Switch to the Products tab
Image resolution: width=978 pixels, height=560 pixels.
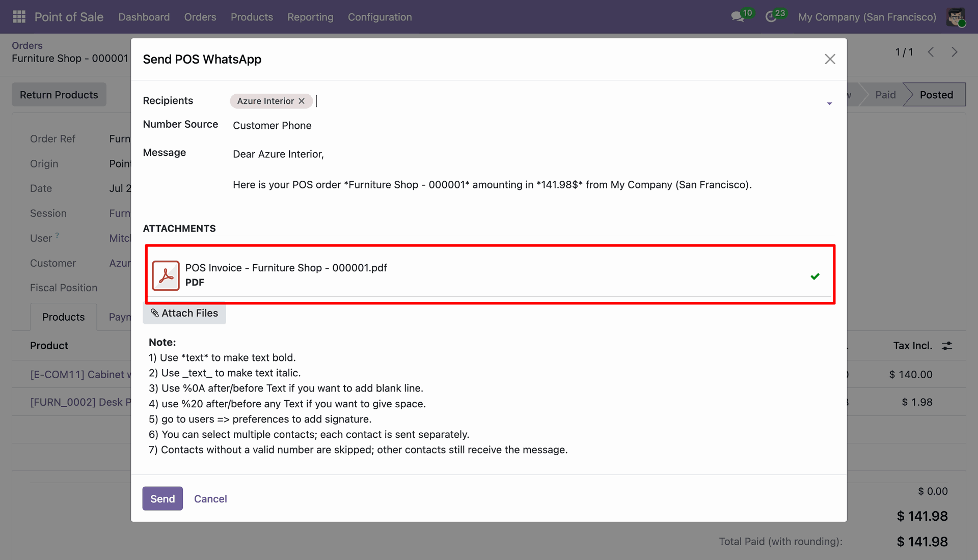(64, 317)
